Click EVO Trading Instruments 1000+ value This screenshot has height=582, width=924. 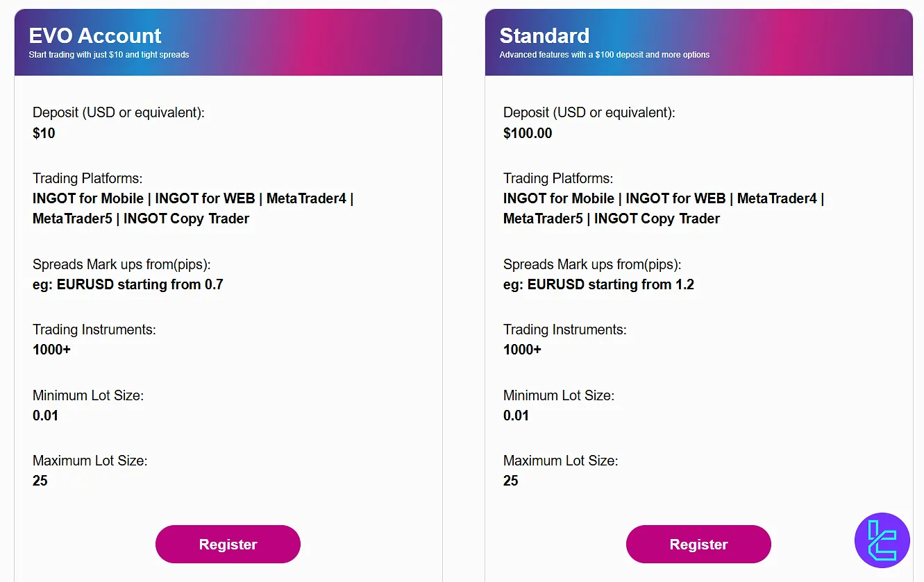coord(51,350)
